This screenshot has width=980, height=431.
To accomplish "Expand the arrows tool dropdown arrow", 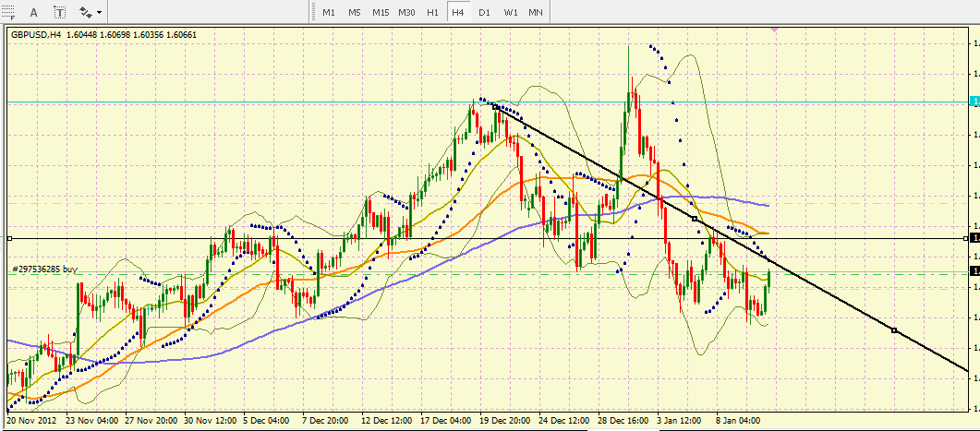I will point(100,13).
